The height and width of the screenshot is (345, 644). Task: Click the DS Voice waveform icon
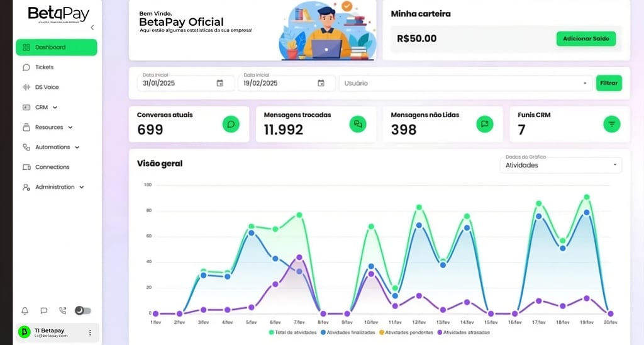coord(26,87)
